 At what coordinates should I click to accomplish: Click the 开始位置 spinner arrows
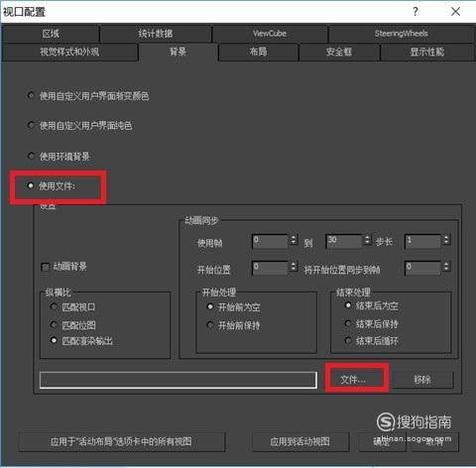point(294,267)
